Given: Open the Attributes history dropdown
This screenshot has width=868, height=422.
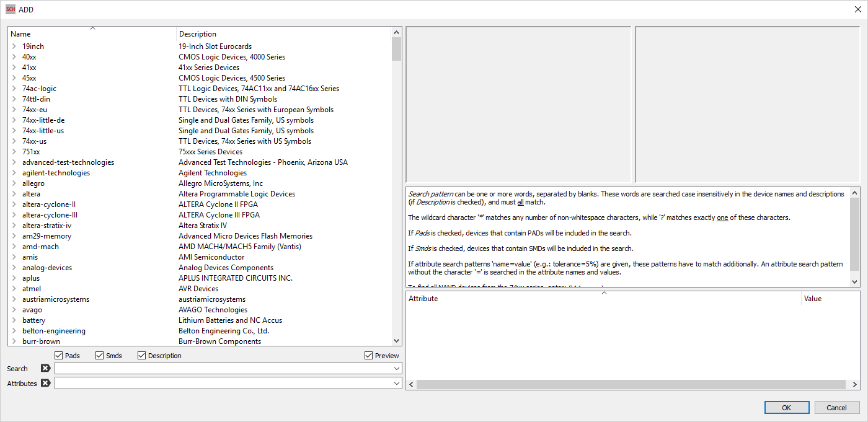Looking at the screenshot, I should [397, 384].
